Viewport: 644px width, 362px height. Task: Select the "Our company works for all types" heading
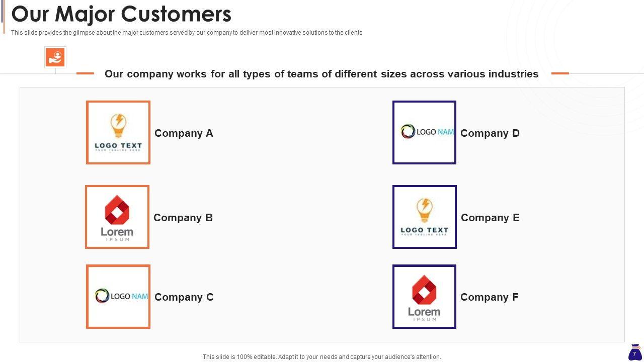click(x=321, y=74)
